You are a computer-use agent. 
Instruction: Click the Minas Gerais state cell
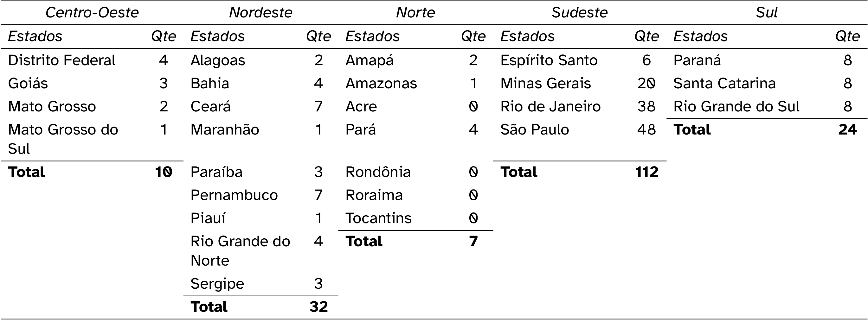[x=545, y=84]
